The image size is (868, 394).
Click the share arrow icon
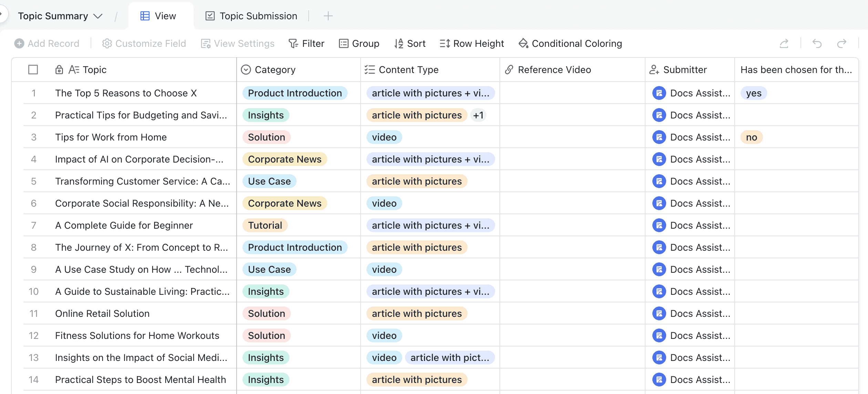coord(784,43)
